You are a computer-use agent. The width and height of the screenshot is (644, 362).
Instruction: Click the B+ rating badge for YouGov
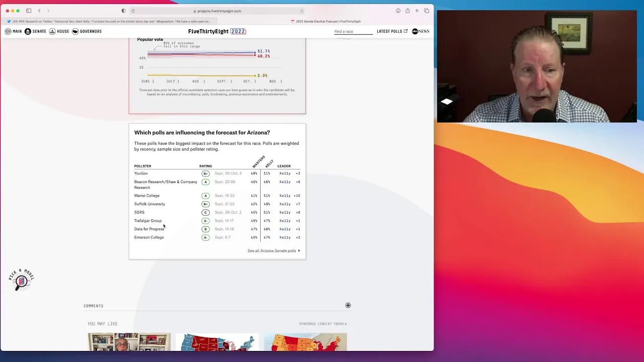205,173
